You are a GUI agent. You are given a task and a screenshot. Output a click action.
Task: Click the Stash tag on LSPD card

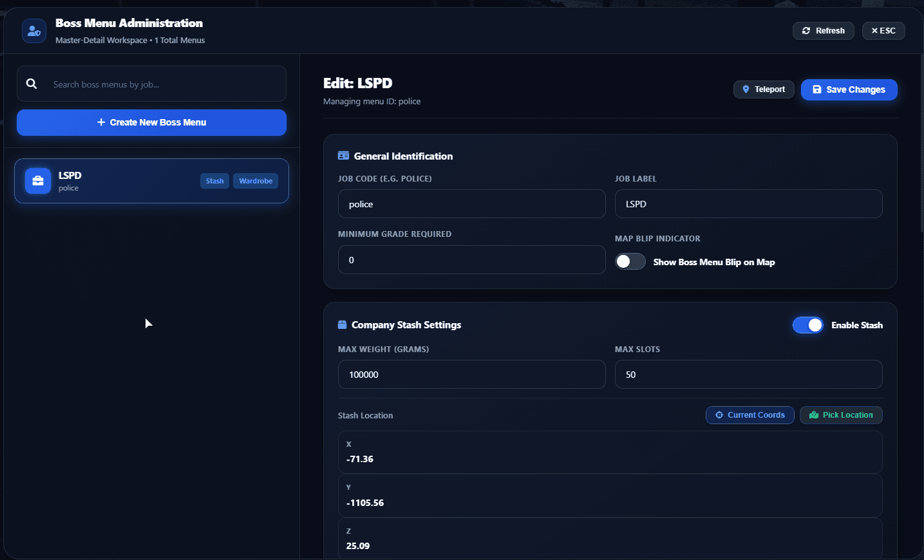(215, 181)
